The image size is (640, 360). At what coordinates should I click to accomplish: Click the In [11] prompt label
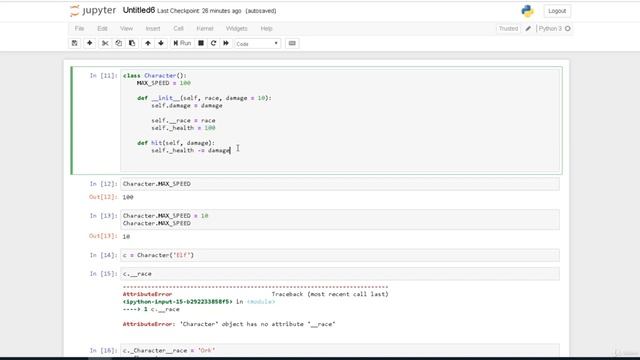103,76
